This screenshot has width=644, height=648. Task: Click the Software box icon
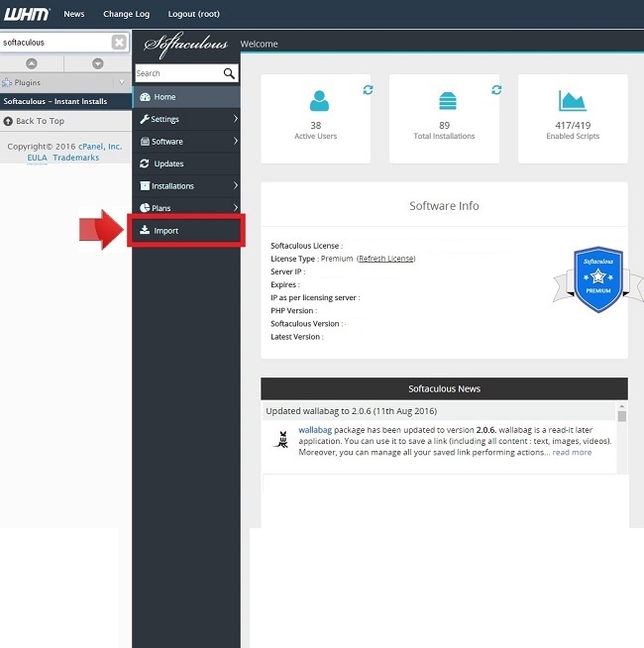click(x=145, y=142)
